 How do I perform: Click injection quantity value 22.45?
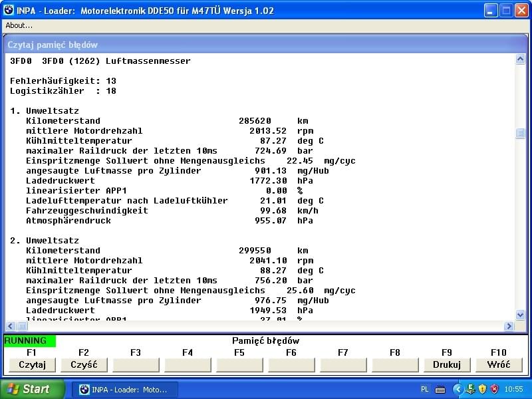(300, 161)
